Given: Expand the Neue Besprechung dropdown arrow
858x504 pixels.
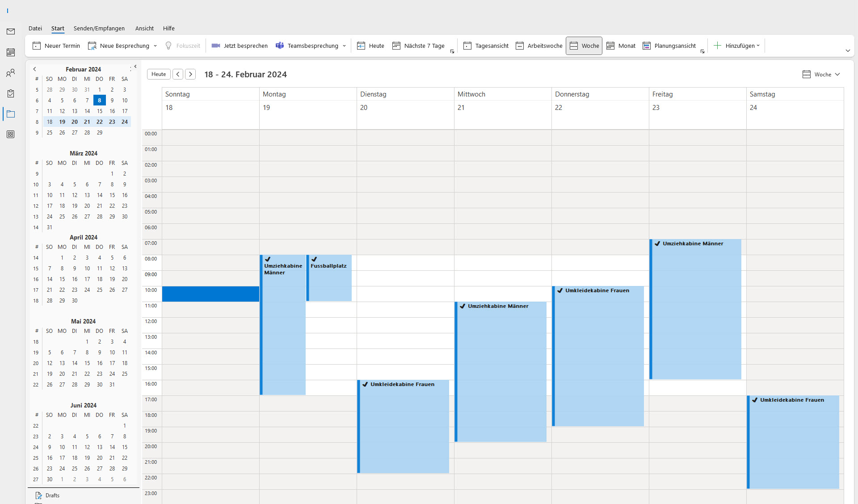Looking at the screenshot, I should click(x=156, y=46).
